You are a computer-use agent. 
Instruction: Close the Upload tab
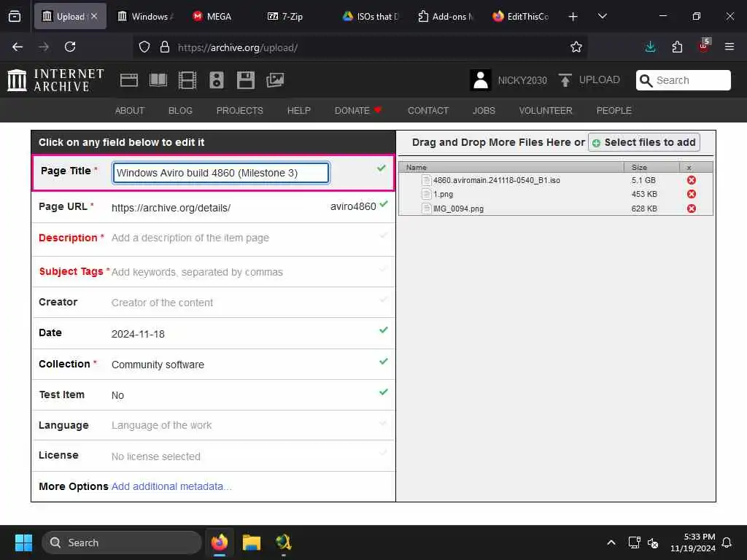(x=94, y=16)
